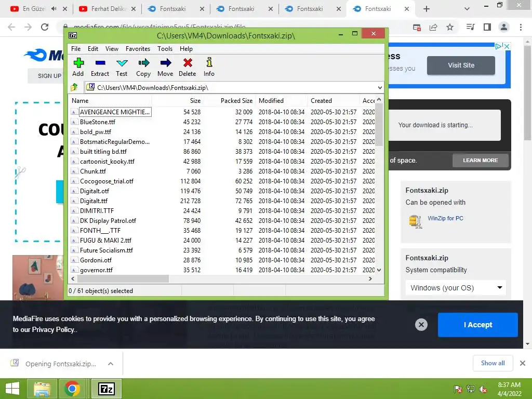Go up one folder level icon
This screenshot has height=399, width=532.
tap(74, 87)
